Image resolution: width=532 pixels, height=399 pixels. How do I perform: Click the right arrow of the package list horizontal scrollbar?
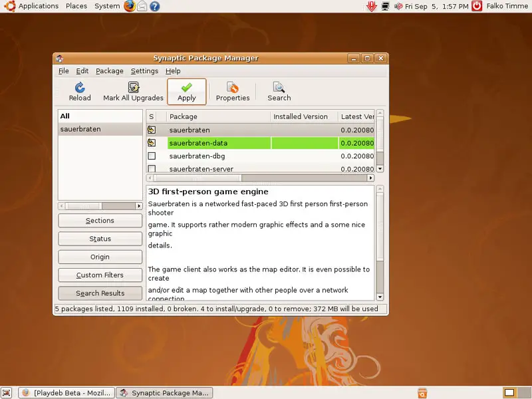point(370,178)
